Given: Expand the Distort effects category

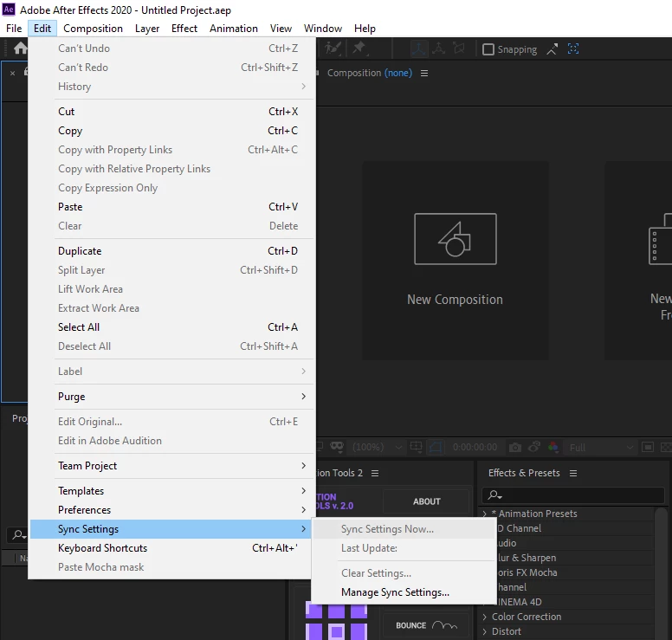Looking at the screenshot, I should pyautogui.click(x=485, y=631).
